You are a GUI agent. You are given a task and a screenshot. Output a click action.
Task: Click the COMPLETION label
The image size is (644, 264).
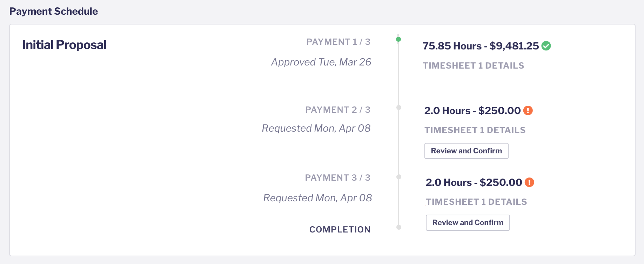click(340, 229)
